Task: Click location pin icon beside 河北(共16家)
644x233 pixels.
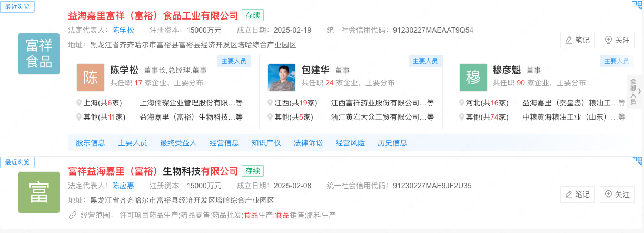Action: coord(462,103)
